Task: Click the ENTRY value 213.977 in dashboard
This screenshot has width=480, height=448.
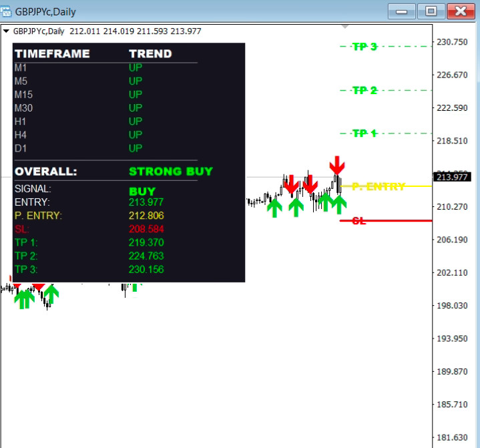Action: click(x=146, y=202)
